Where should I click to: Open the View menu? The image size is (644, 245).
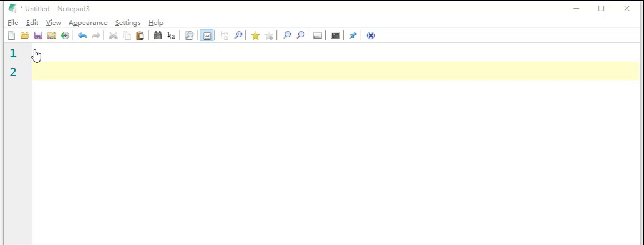(53, 23)
